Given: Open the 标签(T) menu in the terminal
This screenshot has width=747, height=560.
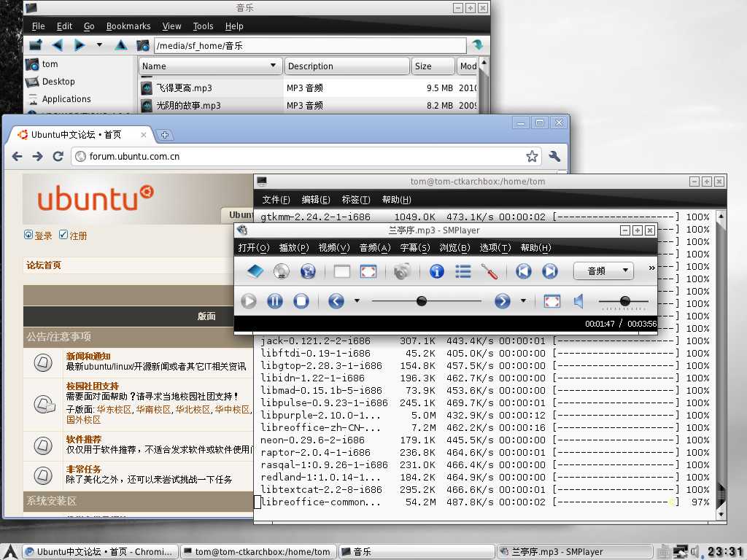Looking at the screenshot, I should tap(356, 200).
